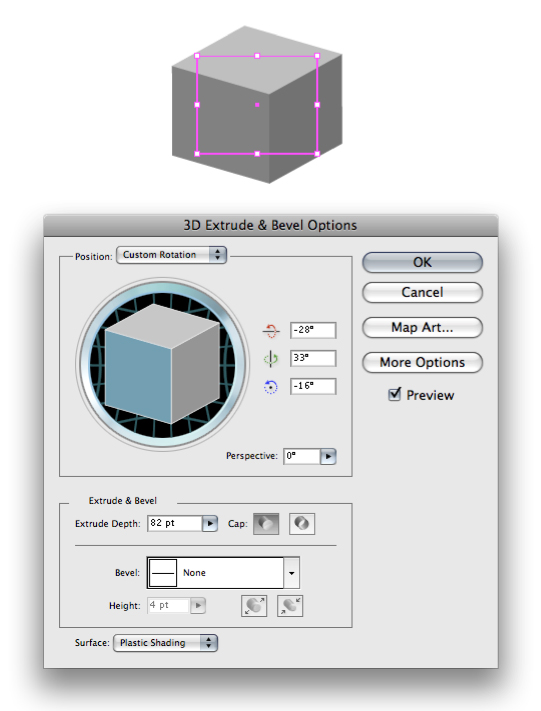Turn cap off for hollow appearance

[x=302, y=524]
